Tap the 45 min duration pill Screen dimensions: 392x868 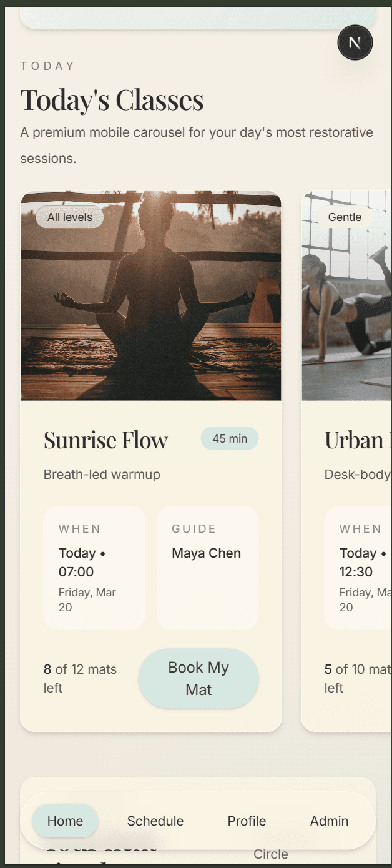(x=230, y=438)
